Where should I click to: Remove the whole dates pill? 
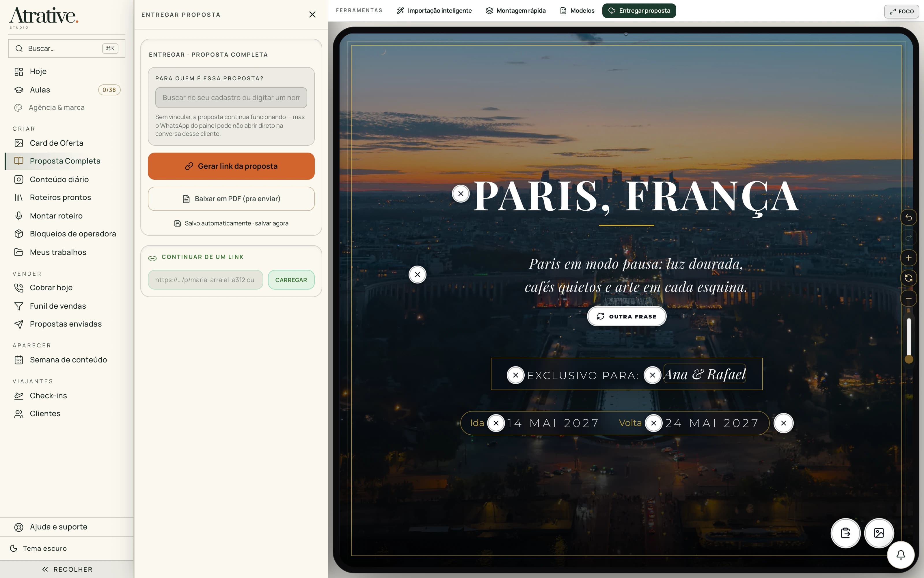point(783,423)
